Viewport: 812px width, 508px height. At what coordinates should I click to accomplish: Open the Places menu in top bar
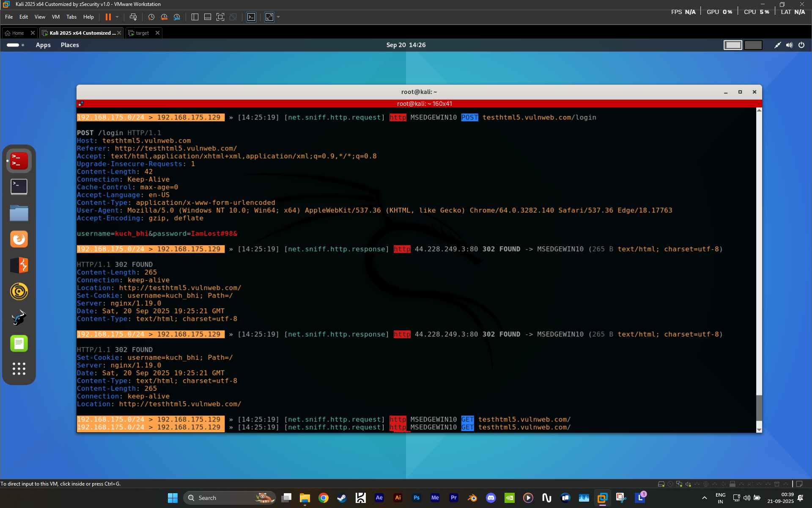[x=70, y=45]
